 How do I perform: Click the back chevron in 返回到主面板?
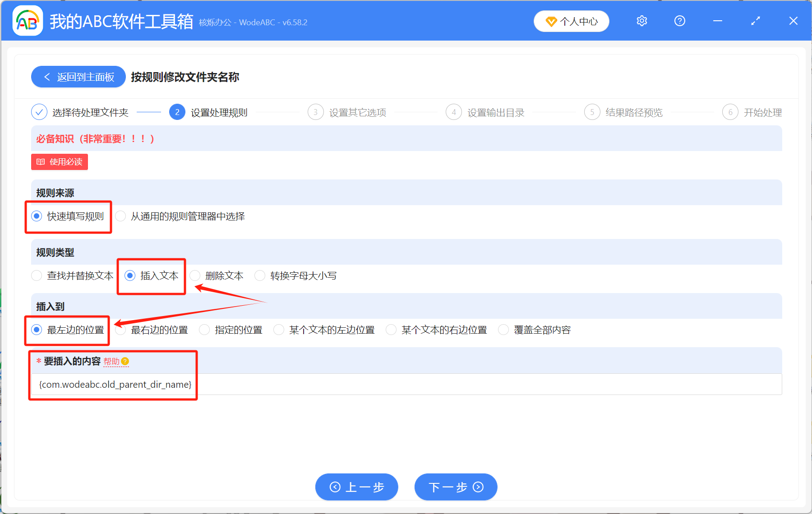47,77
